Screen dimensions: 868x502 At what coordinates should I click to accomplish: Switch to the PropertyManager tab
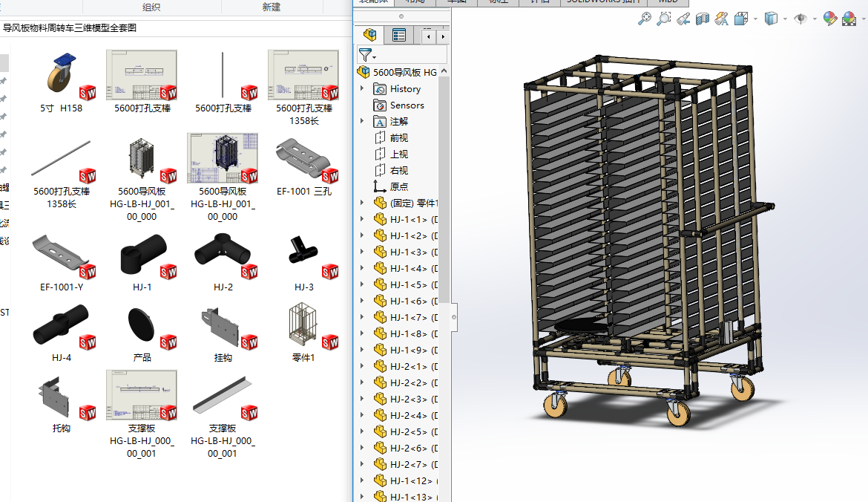click(399, 35)
